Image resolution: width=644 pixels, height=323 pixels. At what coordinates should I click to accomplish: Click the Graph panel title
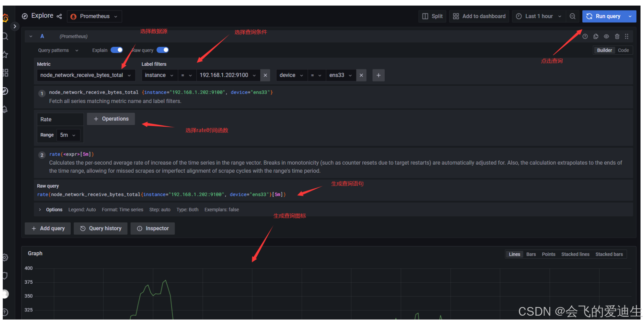point(35,253)
